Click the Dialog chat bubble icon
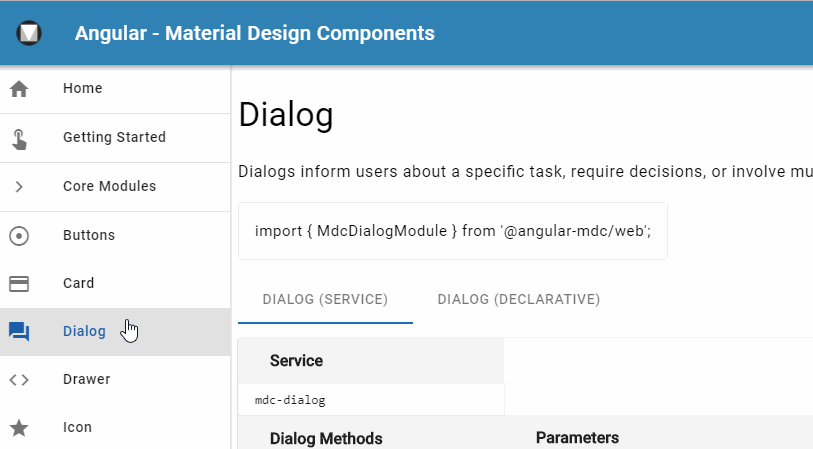 (19, 332)
